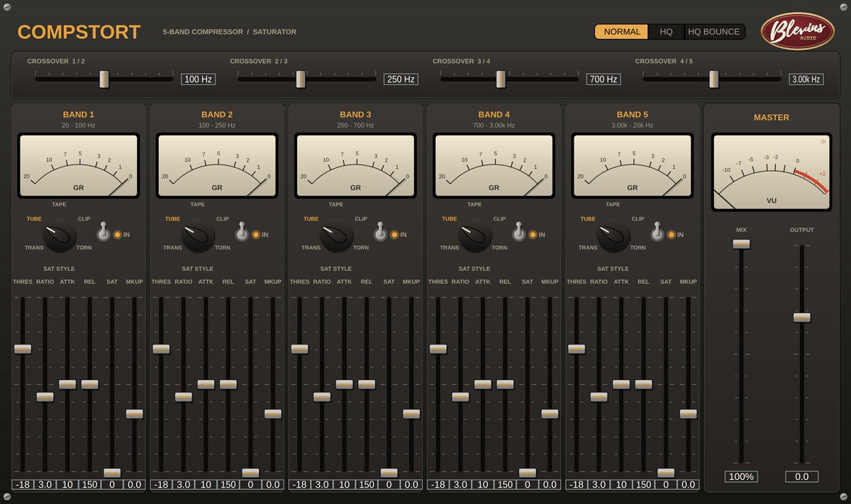This screenshot has width=851, height=504.
Task: Click the Band 2 ATTK fader handle
Action: point(206,384)
